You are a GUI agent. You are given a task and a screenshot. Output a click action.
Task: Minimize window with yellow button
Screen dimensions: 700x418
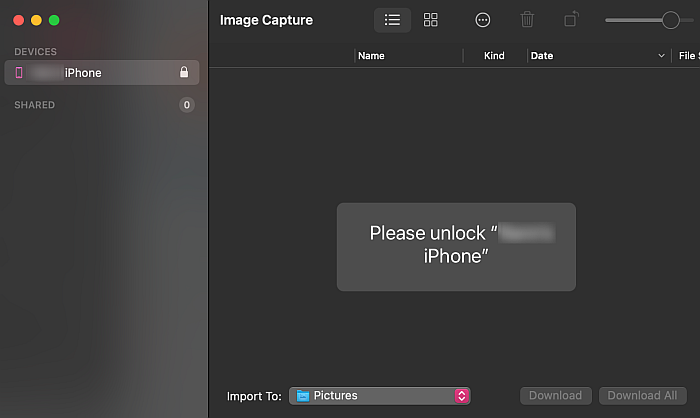[36, 20]
